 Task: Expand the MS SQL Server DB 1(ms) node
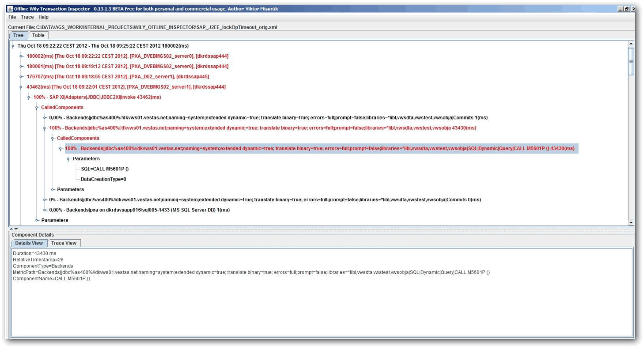[x=45, y=210]
